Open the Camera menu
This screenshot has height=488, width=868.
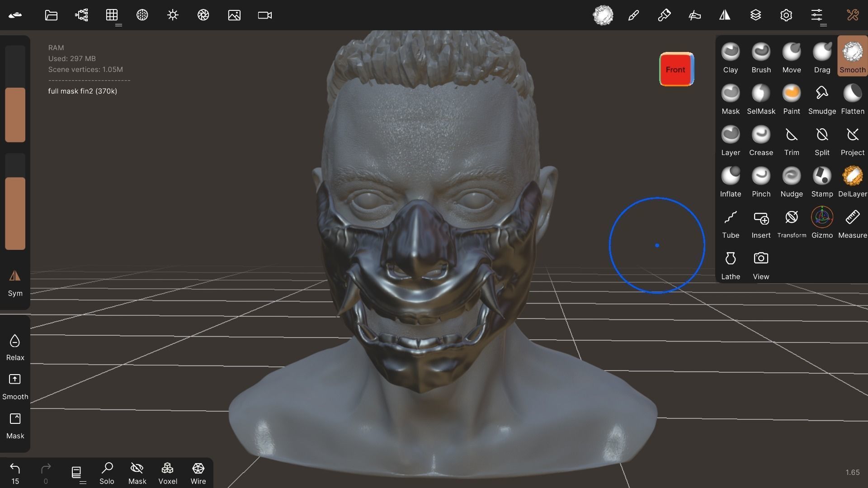[265, 15]
